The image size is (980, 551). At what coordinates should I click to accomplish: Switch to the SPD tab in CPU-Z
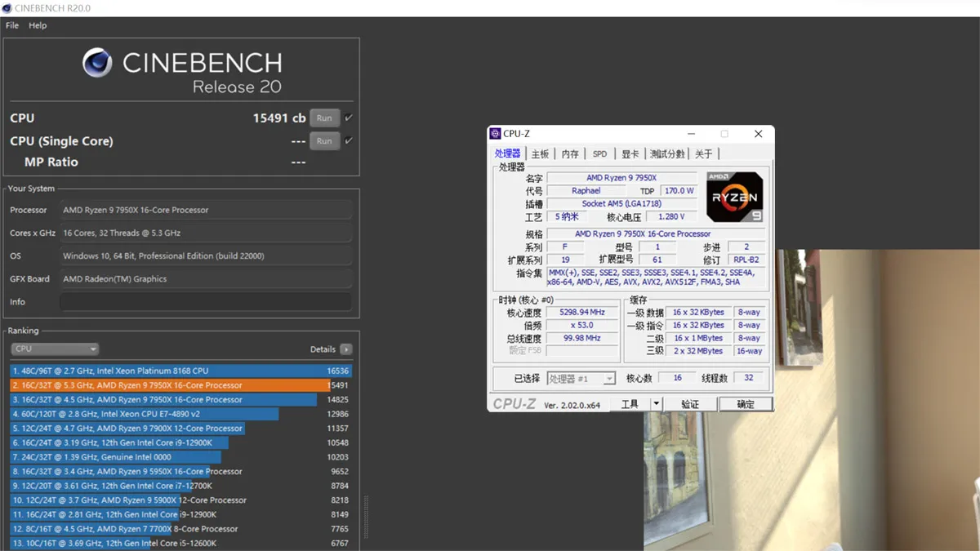[600, 154]
